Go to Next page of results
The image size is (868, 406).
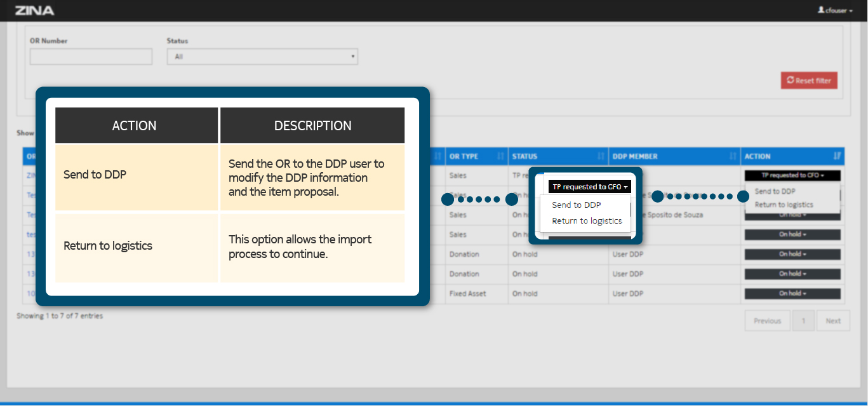point(832,321)
